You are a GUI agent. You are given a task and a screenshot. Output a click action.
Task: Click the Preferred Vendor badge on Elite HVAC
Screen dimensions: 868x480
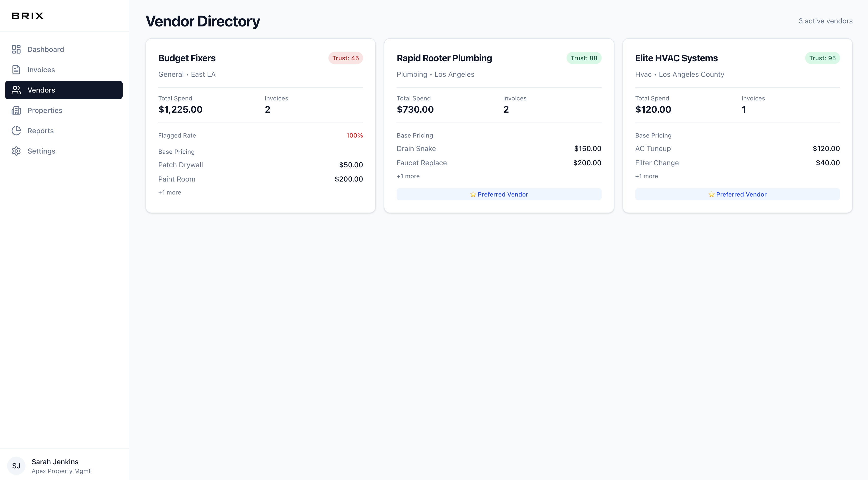pyautogui.click(x=737, y=194)
